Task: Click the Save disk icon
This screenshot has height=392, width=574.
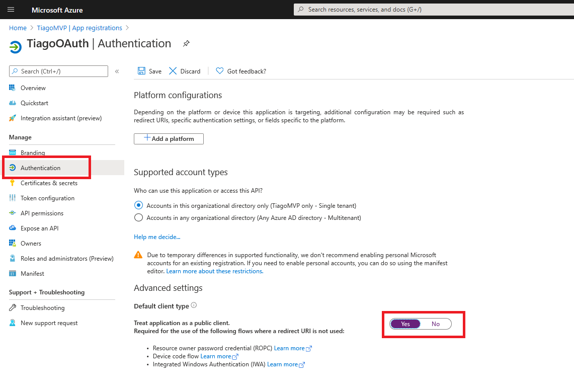Action: (142, 71)
